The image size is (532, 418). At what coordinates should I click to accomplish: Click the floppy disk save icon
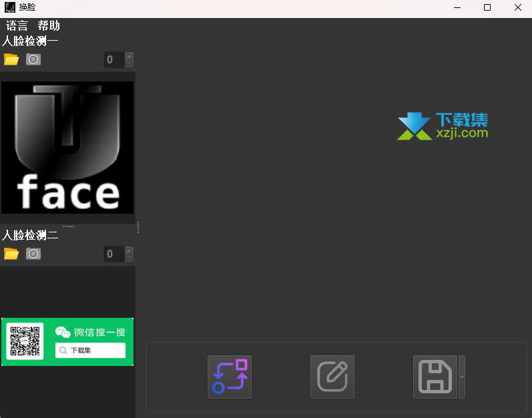coord(435,377)
